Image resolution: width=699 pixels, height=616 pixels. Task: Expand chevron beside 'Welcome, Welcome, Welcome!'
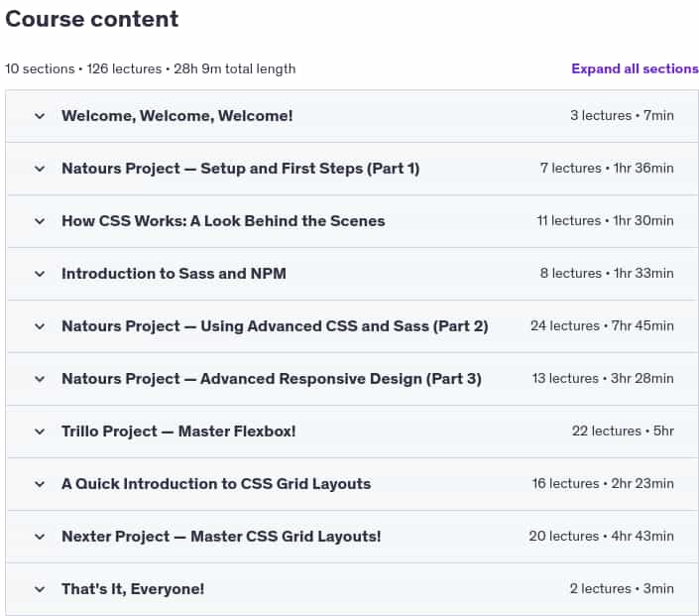click(x=40, y=116)
